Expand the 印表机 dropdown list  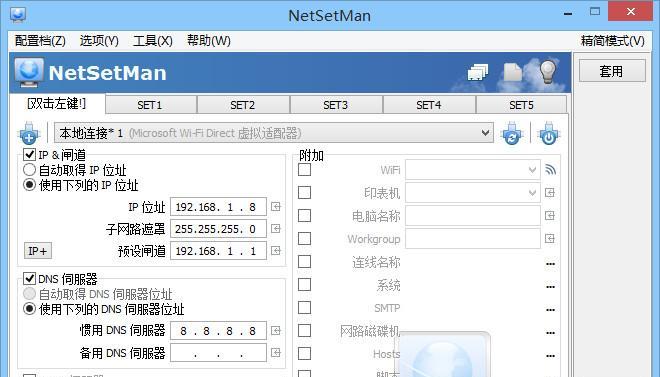[x=532, y=193]
